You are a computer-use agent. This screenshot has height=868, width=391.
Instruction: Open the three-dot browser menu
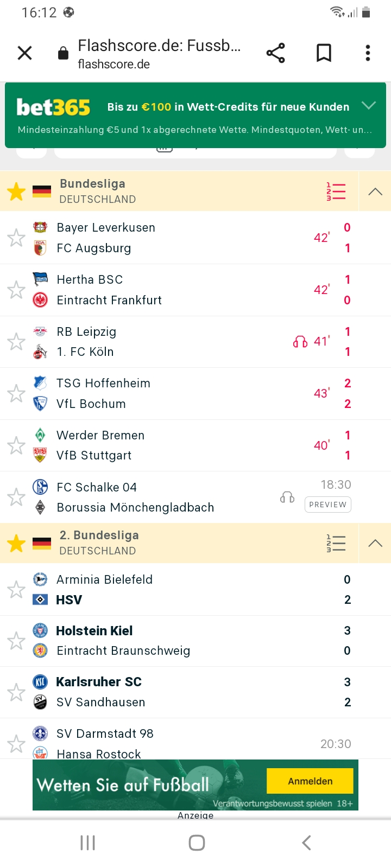point(368,53)
